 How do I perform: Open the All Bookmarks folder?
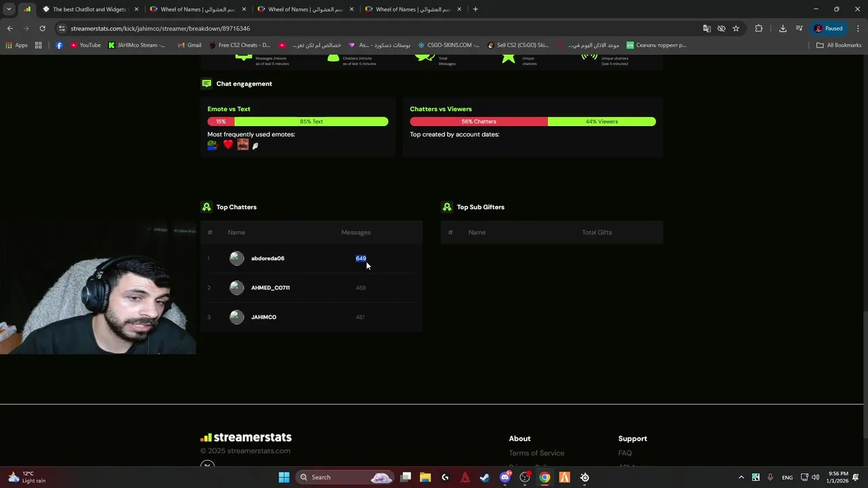839,45
